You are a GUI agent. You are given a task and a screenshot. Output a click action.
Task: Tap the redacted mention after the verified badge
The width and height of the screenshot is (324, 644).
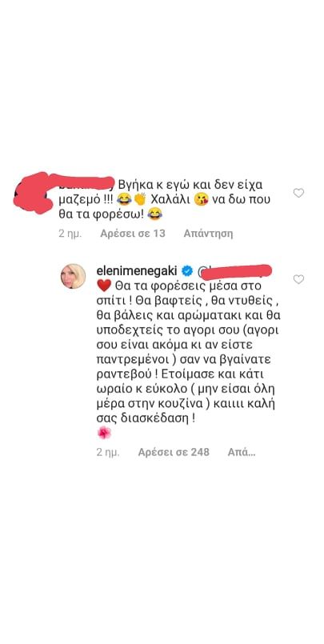(x=236, y=271)
